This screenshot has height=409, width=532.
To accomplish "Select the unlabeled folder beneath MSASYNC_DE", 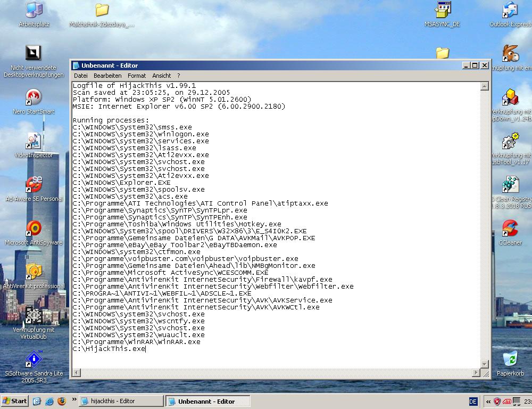I will pos(443,53).
